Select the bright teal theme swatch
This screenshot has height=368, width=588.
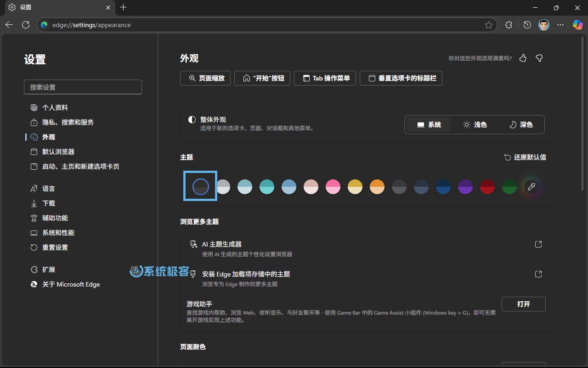(267, 187)
